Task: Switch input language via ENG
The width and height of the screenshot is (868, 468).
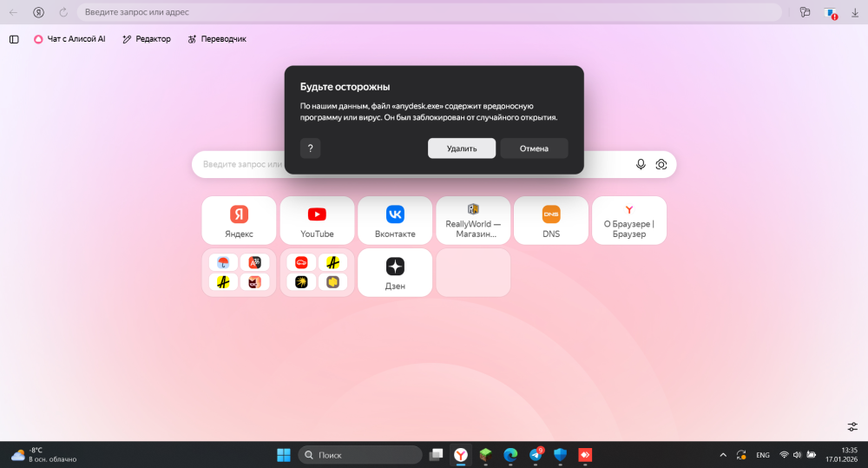Action: point(763,455)
